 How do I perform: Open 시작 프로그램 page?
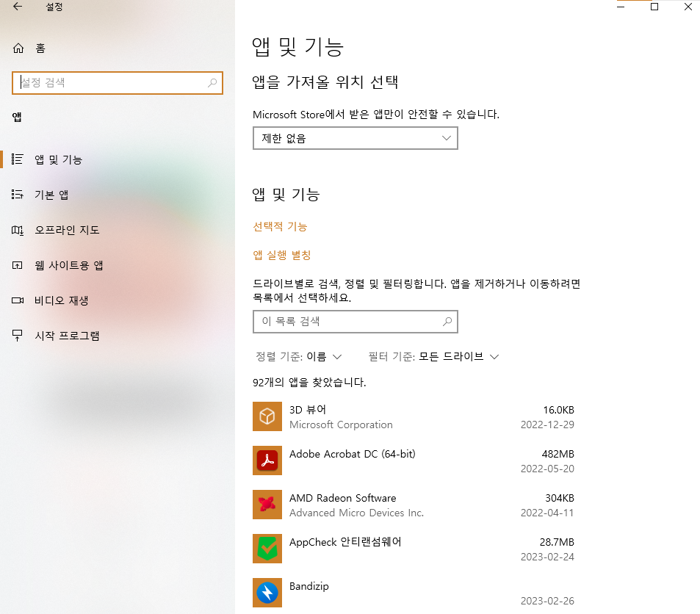(67, 336)
